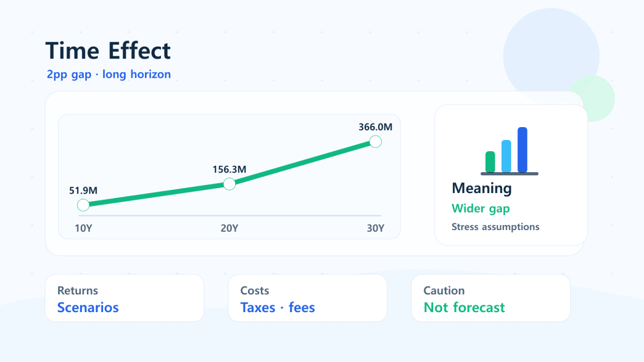Click the 30Y axis label
The width and height of the screenshot is (644, 362).
click(376, 228)
